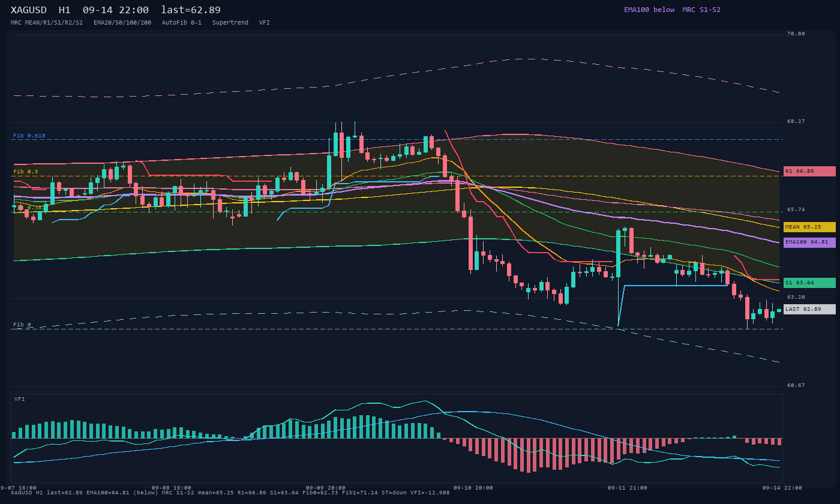Image resolution: width=840 pixels, height=504 pixels.
Task: Click the XAGUSD symbol in the chart title
Action: pos(31,10)
